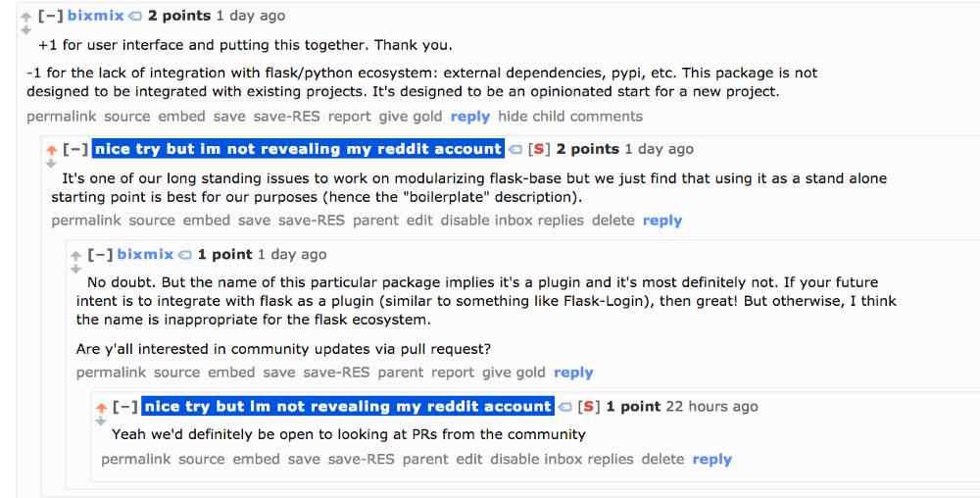Upvote the "open to PRs" reply
Image resolution: width=980 pixels, height=498 pixels.
coord(101,407)
